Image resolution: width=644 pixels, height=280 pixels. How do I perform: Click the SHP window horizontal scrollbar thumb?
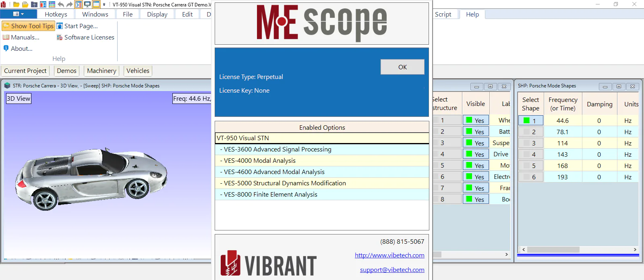tap(553, 250)
